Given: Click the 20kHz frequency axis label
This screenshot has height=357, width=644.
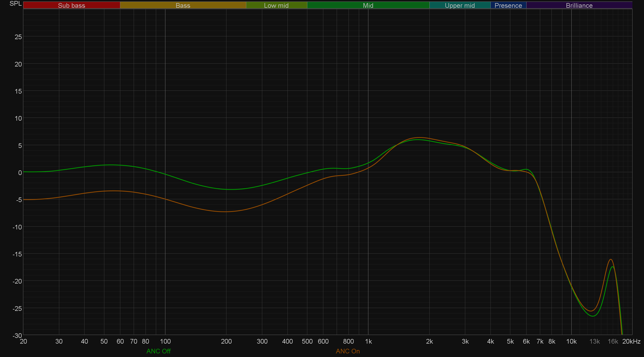Looking at the screenshot, I should pos(631,342).
